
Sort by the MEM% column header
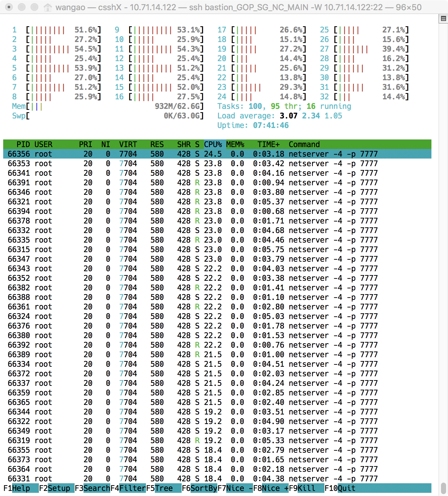pos(235,144)
